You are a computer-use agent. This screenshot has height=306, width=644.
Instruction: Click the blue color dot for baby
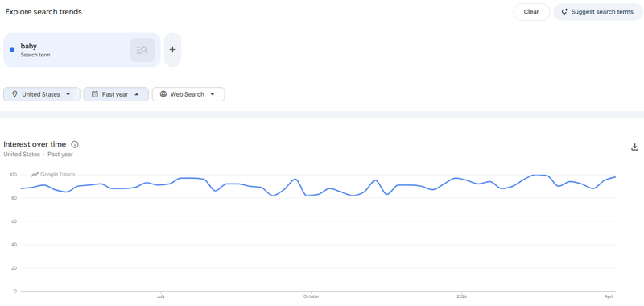pyautogui.click(x=12, y=50)
